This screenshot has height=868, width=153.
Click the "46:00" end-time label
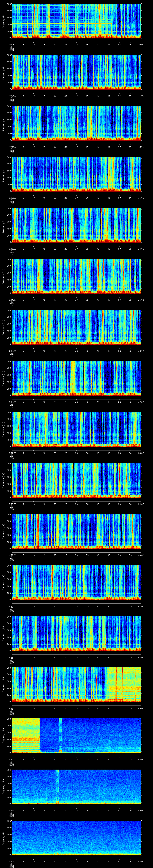coord(141,861)
